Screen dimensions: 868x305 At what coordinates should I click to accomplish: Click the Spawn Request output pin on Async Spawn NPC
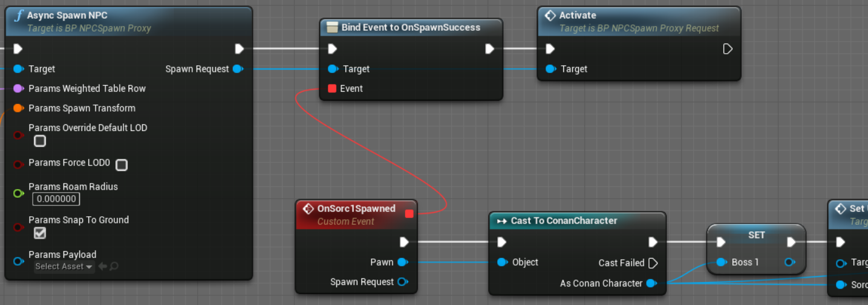pos(238,69)
